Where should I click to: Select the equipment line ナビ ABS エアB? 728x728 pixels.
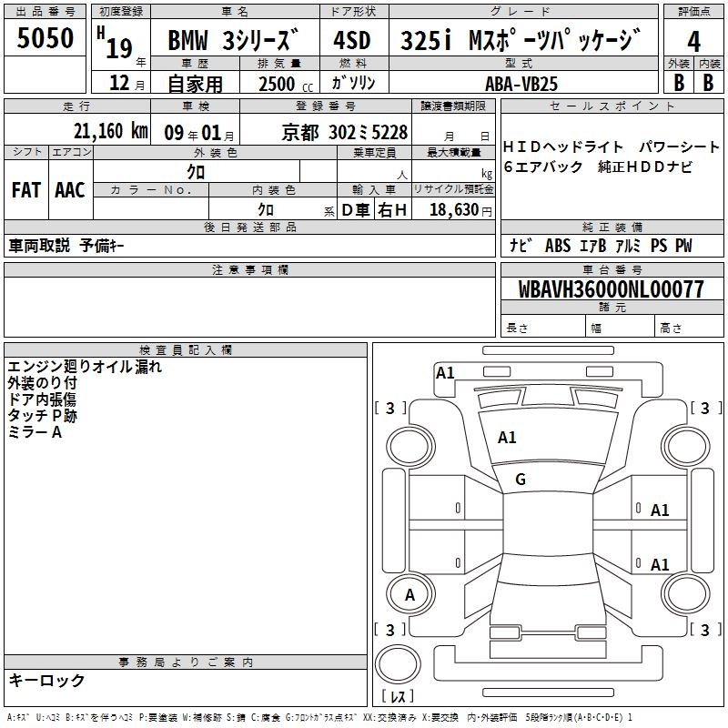point(558,246)
